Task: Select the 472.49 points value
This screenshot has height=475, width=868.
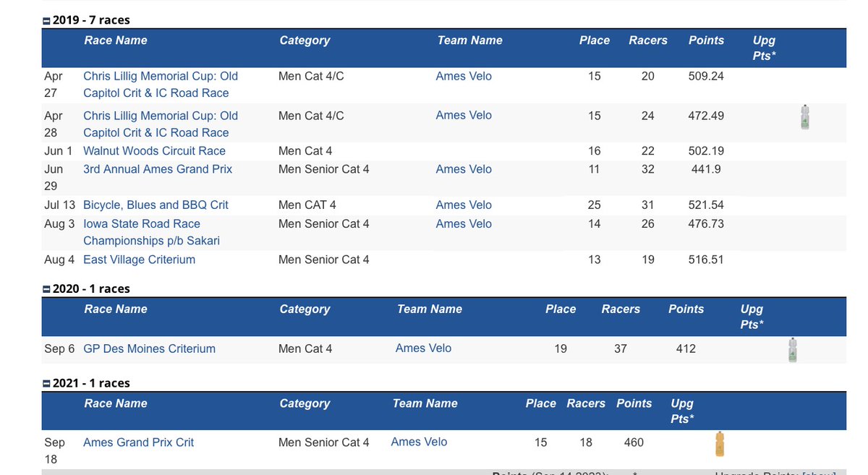Action: [x=706, y=116]
